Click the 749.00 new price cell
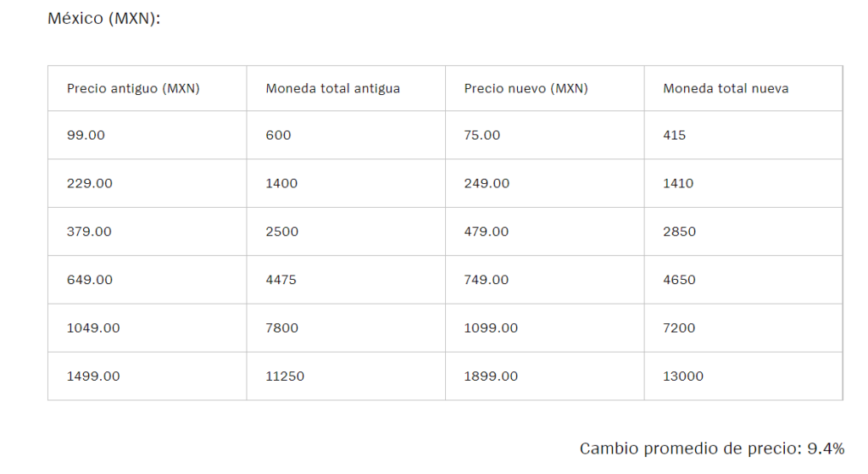Viewport: 868px width, 474px height. (x=487, y=280)
